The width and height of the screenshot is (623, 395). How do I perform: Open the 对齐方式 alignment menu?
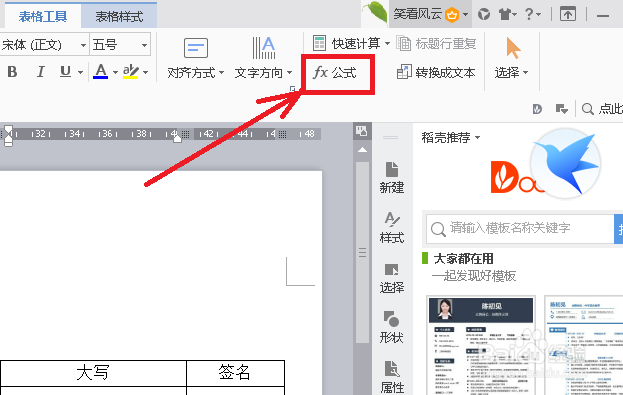point(195,59)
